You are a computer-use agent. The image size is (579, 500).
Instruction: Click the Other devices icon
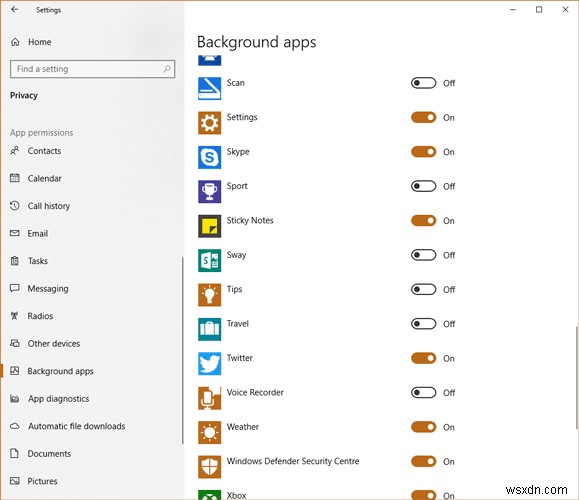pos(14,343)
